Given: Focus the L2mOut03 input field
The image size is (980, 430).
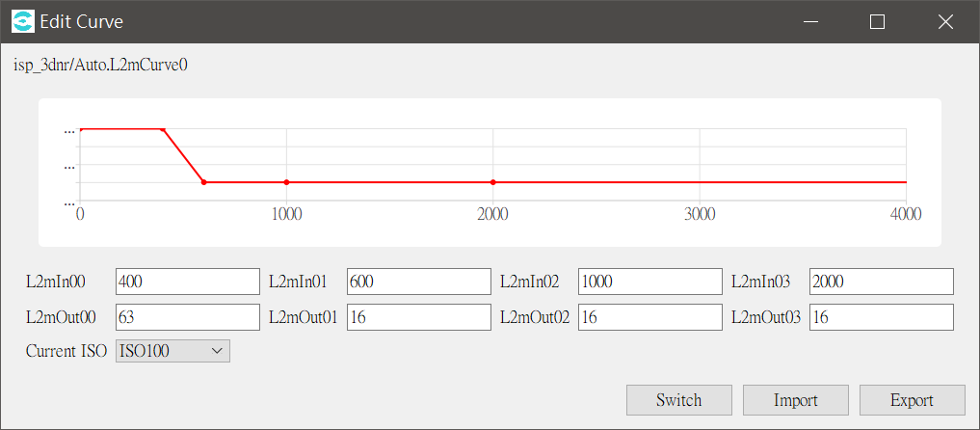Looking at the screenshot, I should 882,317.
